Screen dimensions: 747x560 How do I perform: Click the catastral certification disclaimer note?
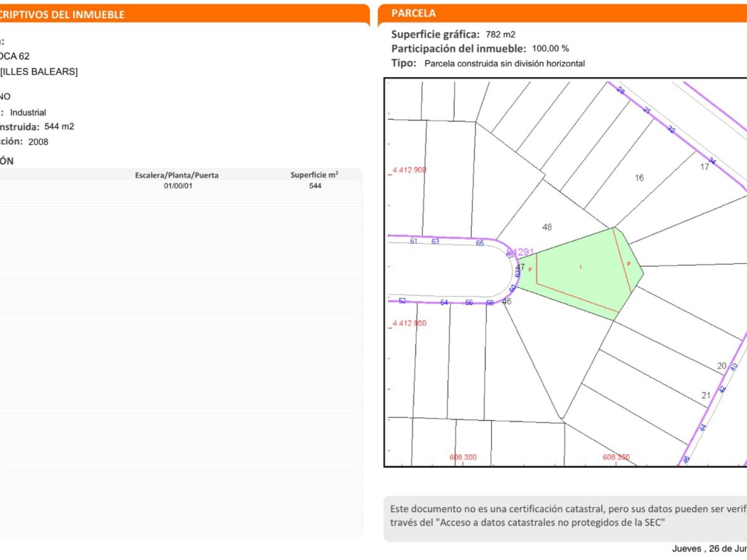click(566, 518)
